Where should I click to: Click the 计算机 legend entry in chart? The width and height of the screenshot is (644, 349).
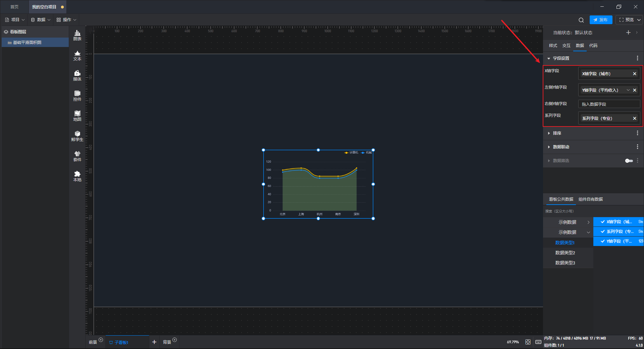pyautogui.click(x=351, y=153)
